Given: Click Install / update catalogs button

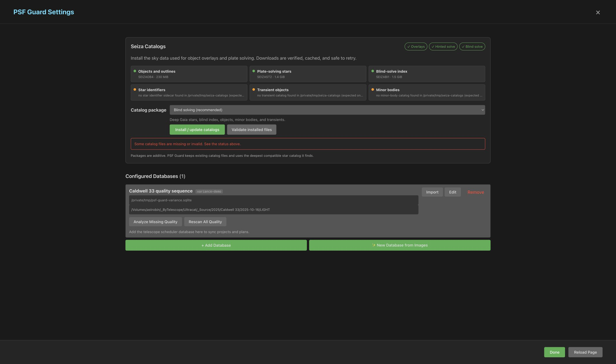Looking at the screenshot, I should point(197,130).
